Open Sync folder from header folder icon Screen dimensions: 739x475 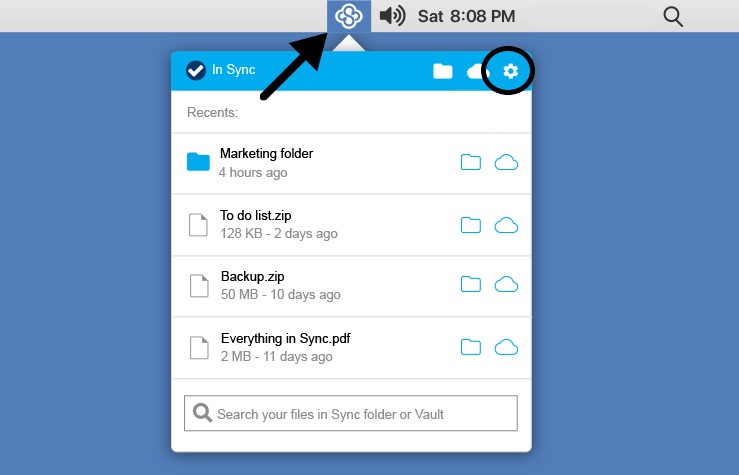click(442, 71)
